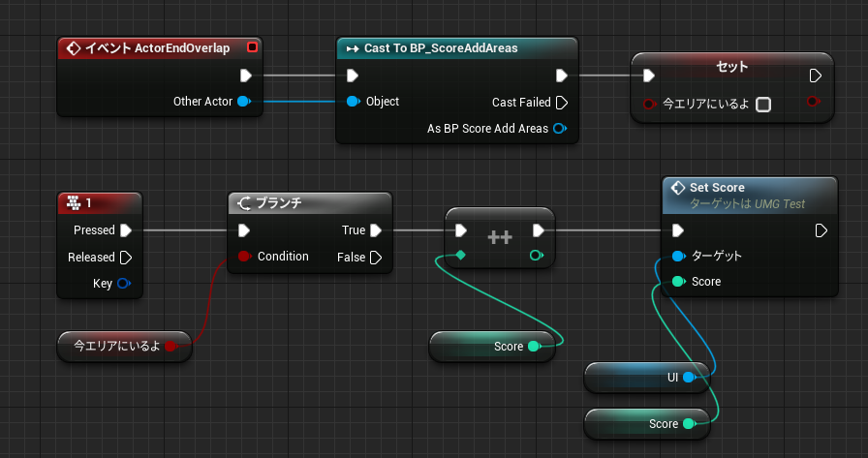Viewport: 868px width, 458px height.
Task: Toggle the 今エリアにいるよ checkbox in セット node
Action: pos(763,104)
